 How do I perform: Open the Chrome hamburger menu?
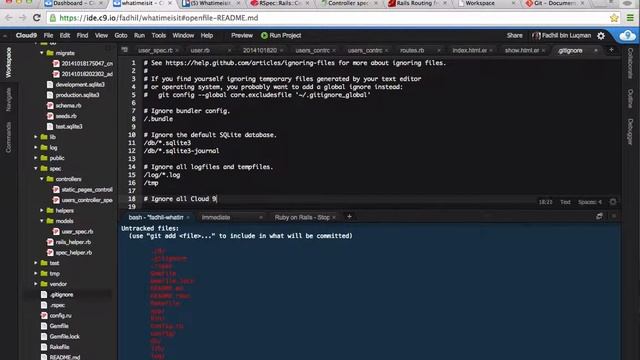630,18
